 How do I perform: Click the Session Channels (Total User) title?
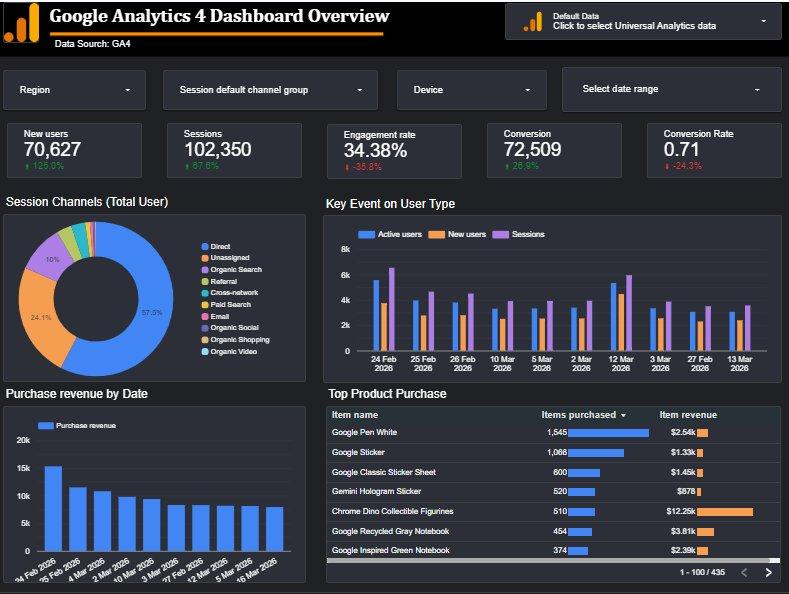87,202
